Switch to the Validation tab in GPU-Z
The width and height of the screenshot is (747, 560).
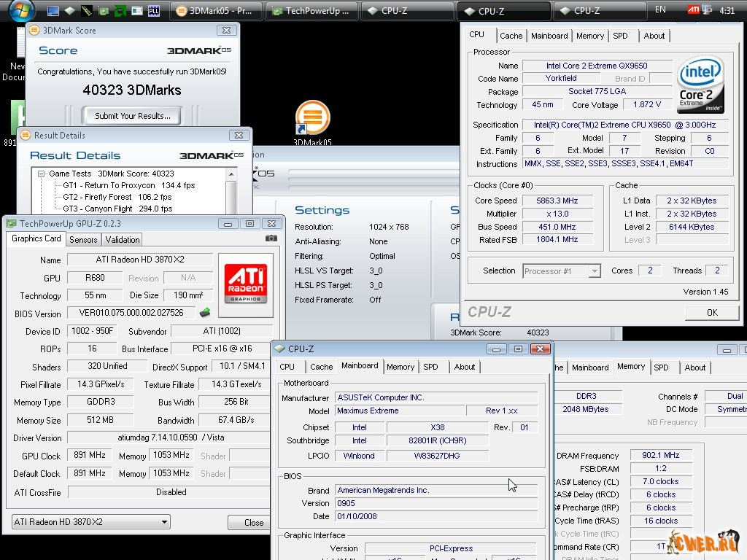(123, 240)
